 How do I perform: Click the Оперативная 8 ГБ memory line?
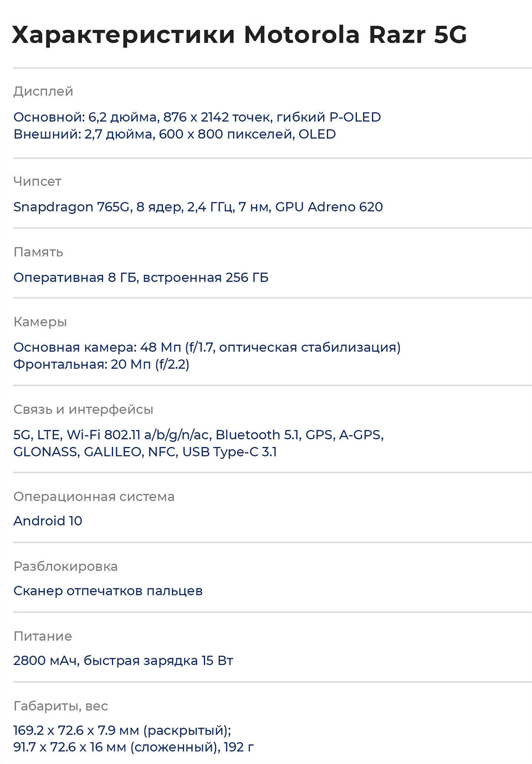tap(141, 277)
